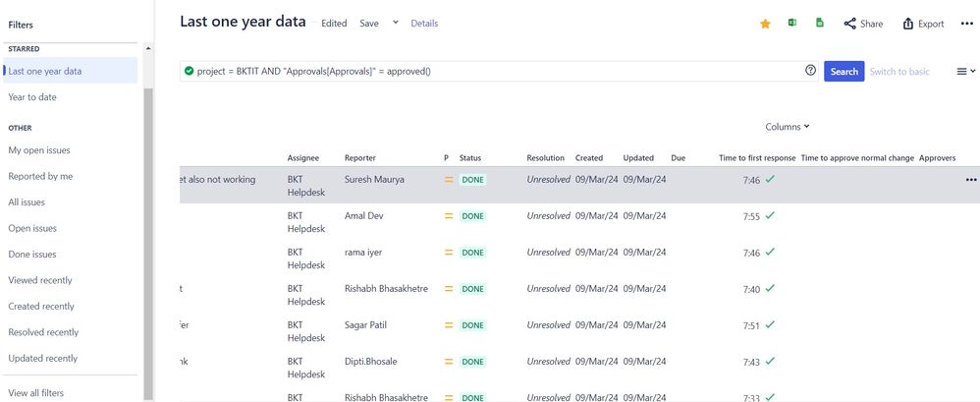Open the Year to date filter
Image resolution: width=980 pixels, height=402 pixels.
31,97
